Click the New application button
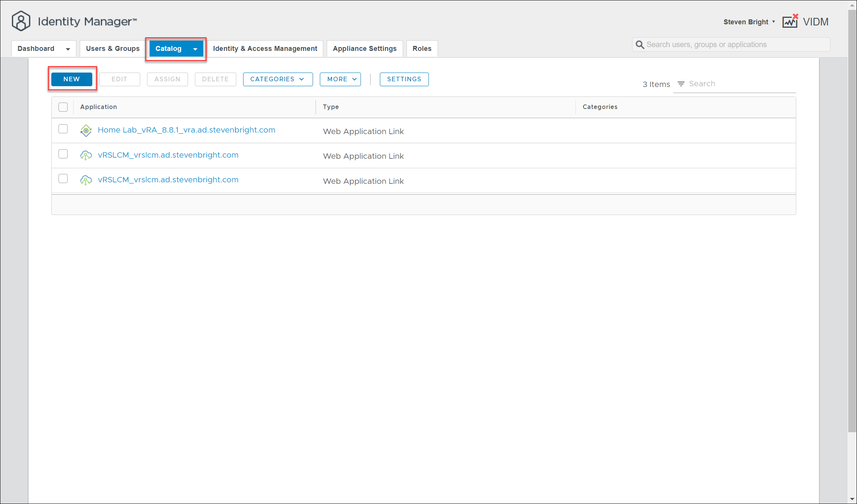857x504 pixels. point(72,79)
